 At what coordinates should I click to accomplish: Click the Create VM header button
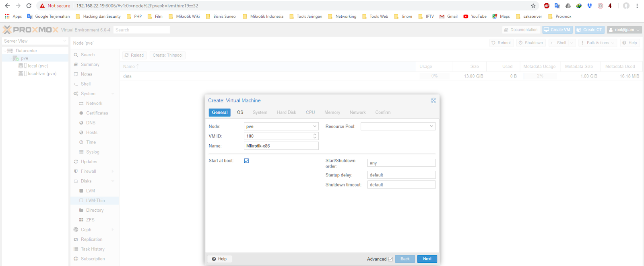[557, 30]
